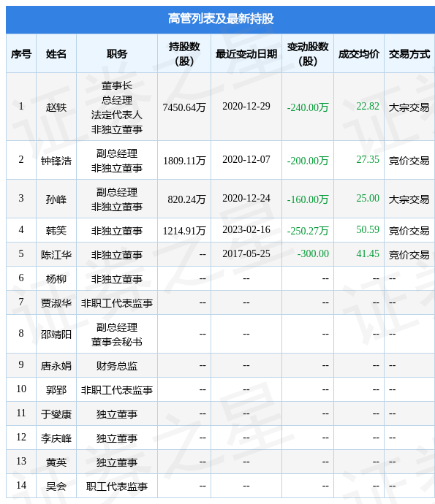Select the 姓名 column header
This screenshot has width=435, height=504.
point(56,54)
